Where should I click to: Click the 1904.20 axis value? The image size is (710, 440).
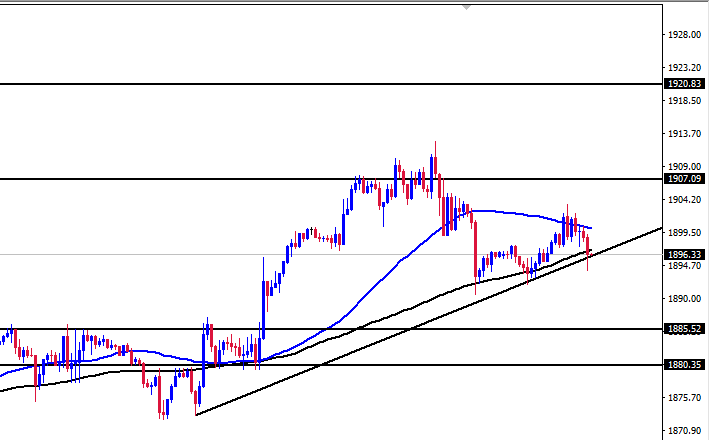(685, 200)
